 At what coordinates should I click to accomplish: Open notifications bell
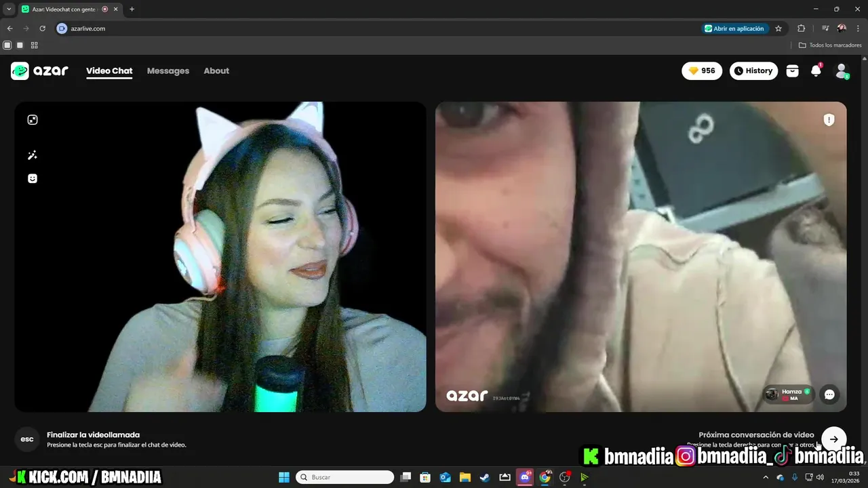pos(816,70)
